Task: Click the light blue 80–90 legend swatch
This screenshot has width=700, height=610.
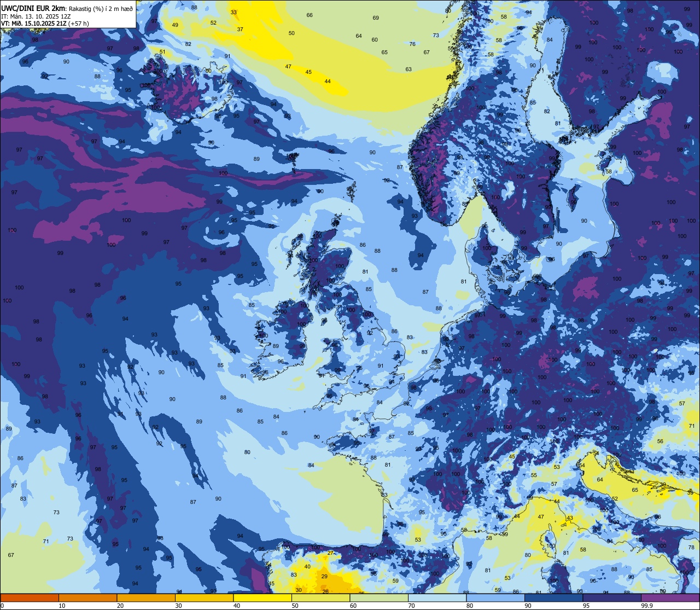Action: (495, 597)
